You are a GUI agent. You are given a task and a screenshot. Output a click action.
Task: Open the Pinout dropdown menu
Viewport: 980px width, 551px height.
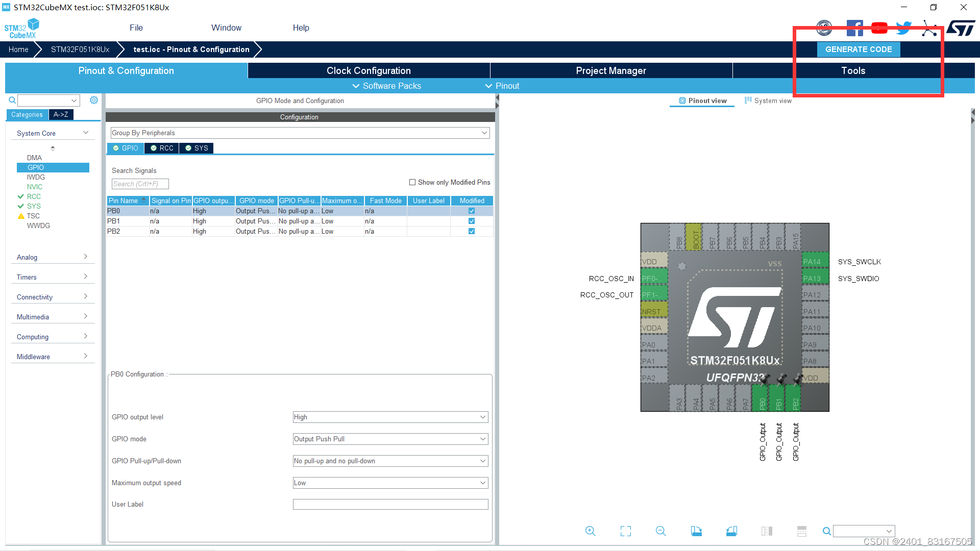[502, 86]
